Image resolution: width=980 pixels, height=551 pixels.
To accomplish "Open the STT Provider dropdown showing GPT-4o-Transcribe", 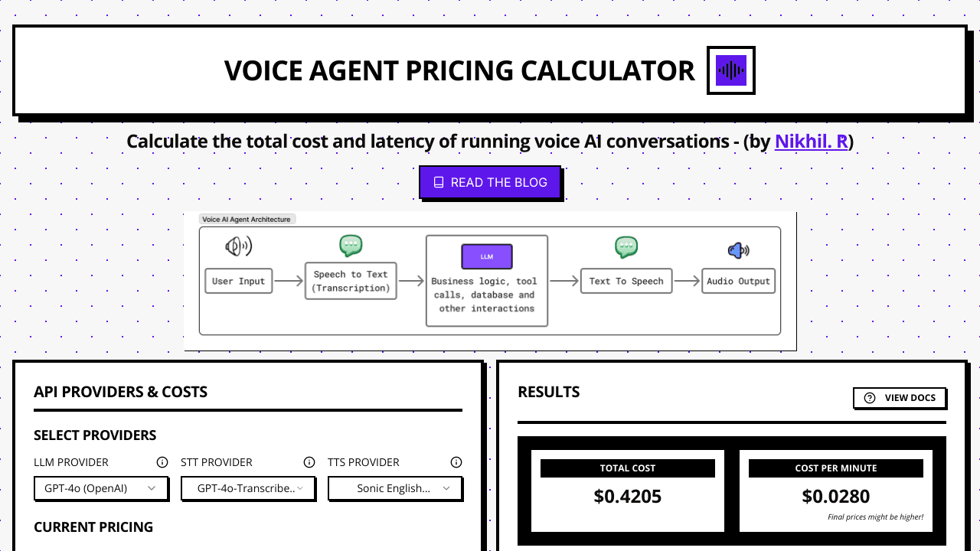I will (248, 488).
